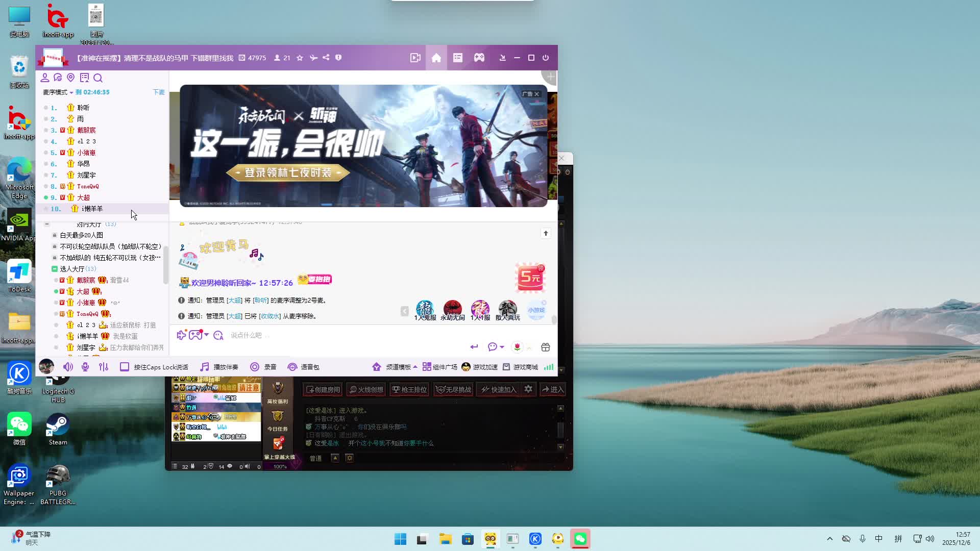Click the home icon in title bar

click(x=436, y=58)
